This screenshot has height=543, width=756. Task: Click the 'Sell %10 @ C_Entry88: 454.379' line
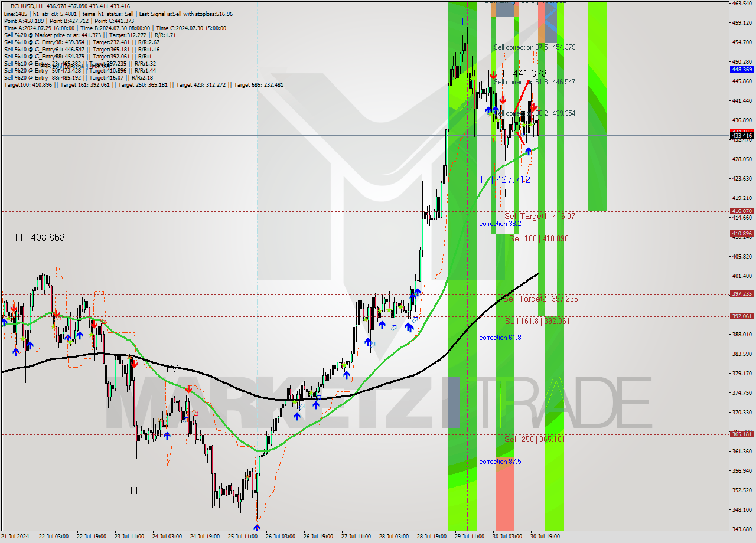pos(77,56)
